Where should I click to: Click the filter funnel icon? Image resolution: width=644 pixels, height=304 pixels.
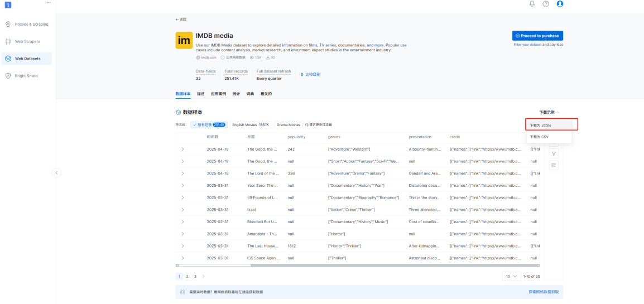pos(554,154)
